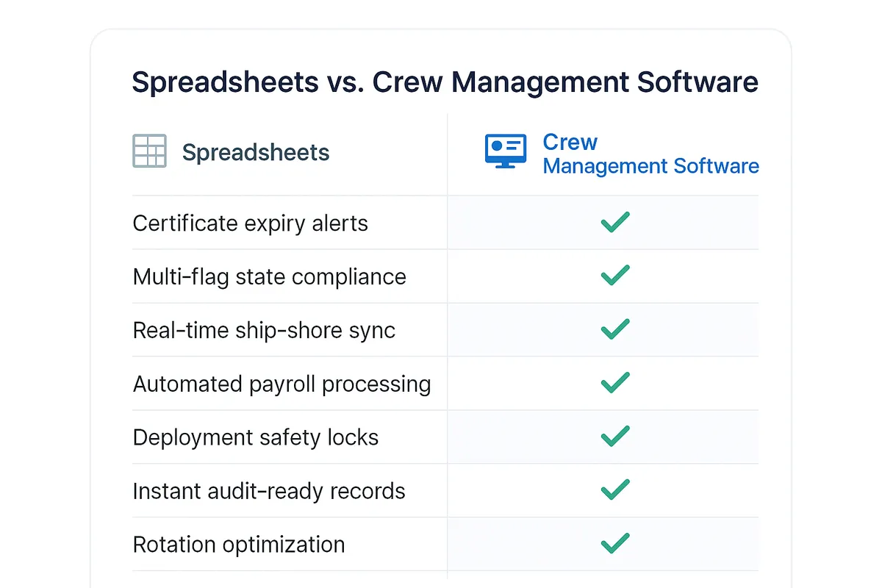Expand the Rotation optimization row

pyautogui.click(x=238, y=545)
